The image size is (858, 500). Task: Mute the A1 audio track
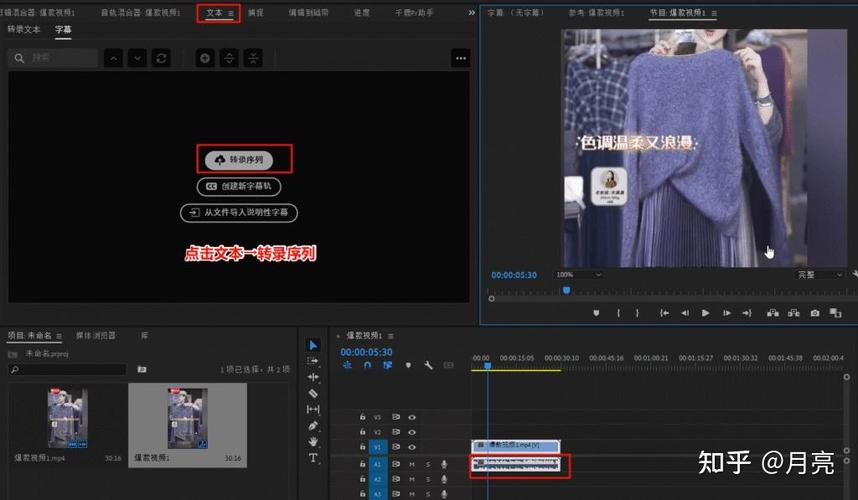click(x=412, y=464)
